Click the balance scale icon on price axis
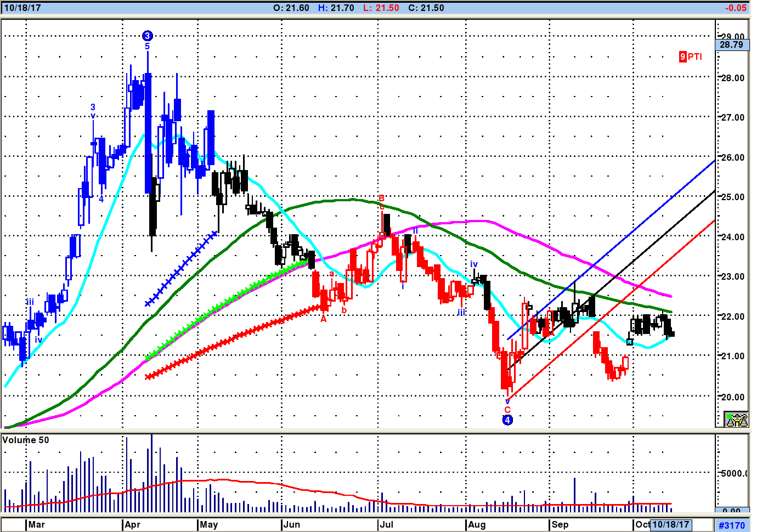The width and height of the screenshot is (768, 532). (736, 420)
